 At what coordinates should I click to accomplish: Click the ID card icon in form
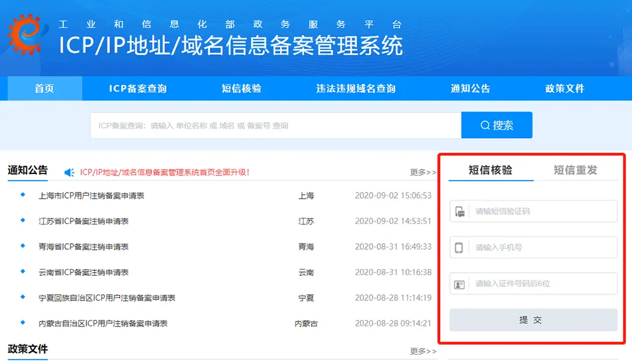point(459,284)
